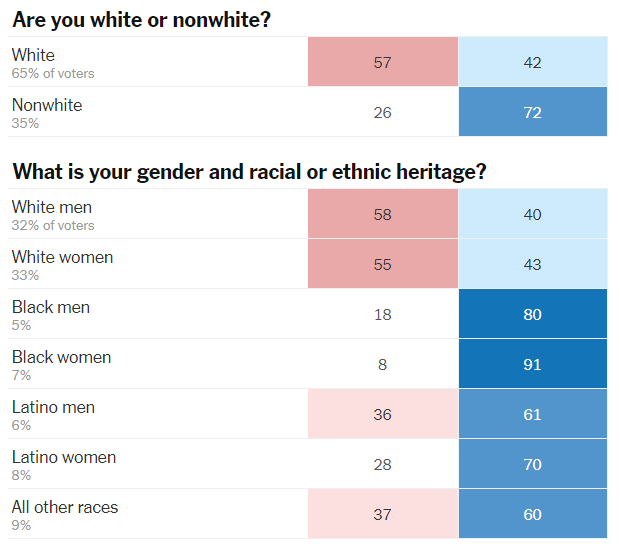620x551 pixels.
Task: Click the dark blue cell showing 80
Action: click(532, 314)
